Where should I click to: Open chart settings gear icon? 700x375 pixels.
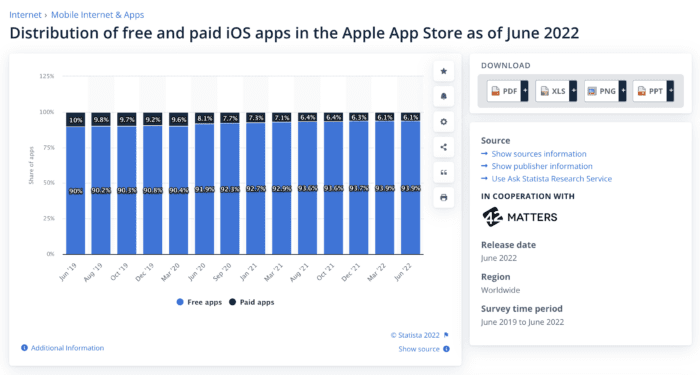pyautogui.click(x=443, y=121)
